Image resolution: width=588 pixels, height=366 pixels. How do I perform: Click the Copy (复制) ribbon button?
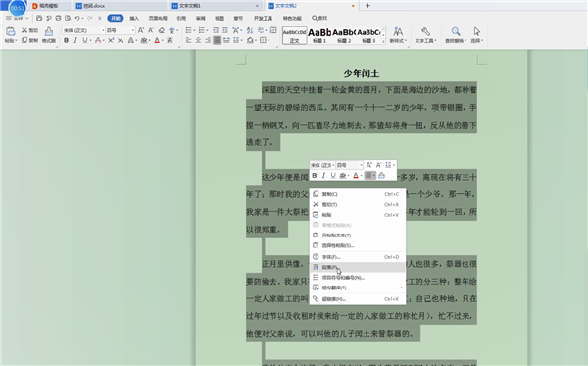click(x=29, y=40)
